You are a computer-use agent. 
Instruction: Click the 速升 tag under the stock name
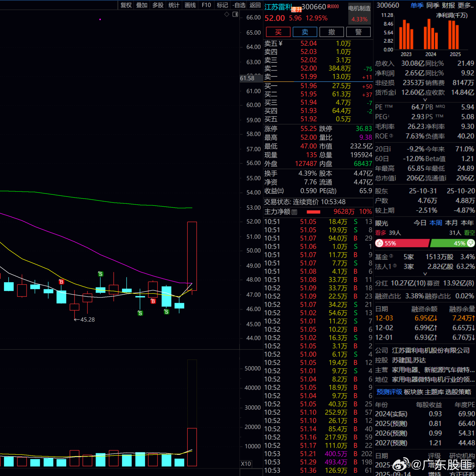pyautogui.click(x=297, y=10)
